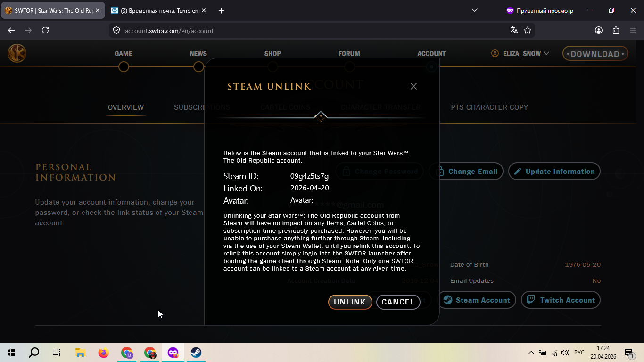644x362 pixels.
Task: Switch to the OVERVIEW tab
Action: click(126, 107)
